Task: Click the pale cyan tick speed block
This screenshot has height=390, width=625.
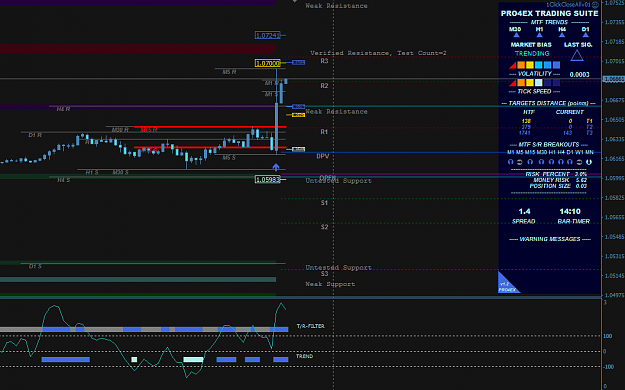Action: point(539,83)
